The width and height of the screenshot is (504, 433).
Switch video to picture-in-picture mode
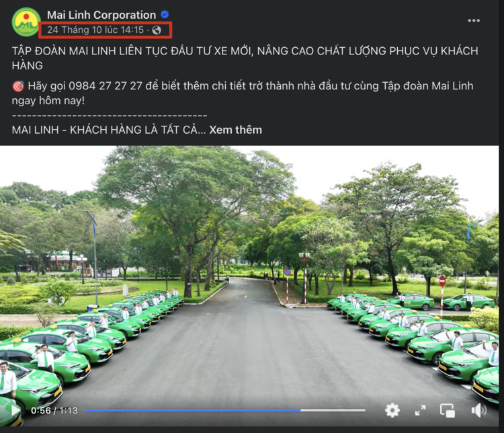click(448, 411)
